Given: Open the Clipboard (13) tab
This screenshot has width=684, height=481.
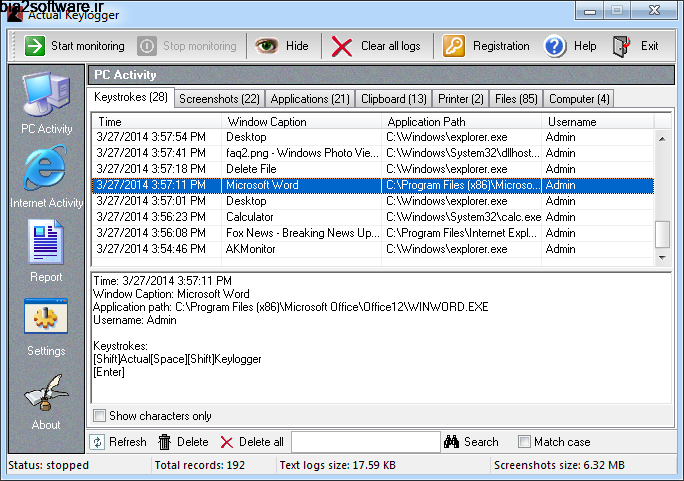Looking at the screenshot, I should tap(394, 99).
